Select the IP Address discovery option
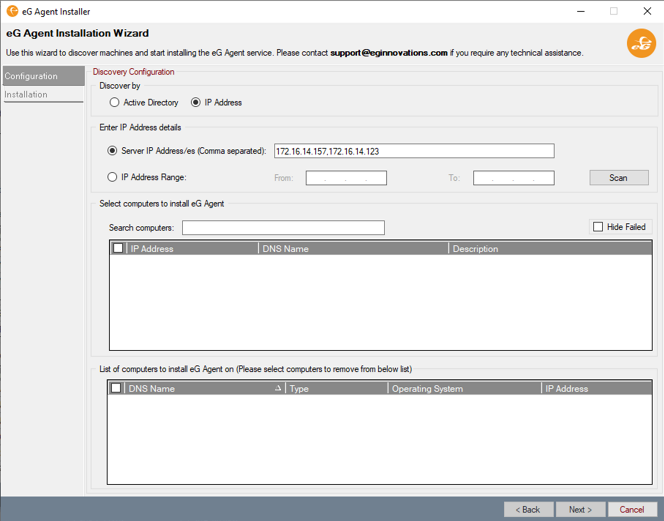Image resolution: width=664 pixels, height=521 pixels. (x=216, y=103)
